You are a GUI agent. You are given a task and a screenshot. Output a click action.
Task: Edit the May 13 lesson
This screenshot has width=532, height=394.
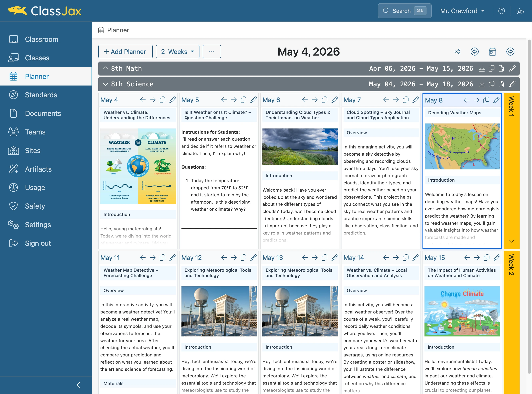[x=335, y=258]
